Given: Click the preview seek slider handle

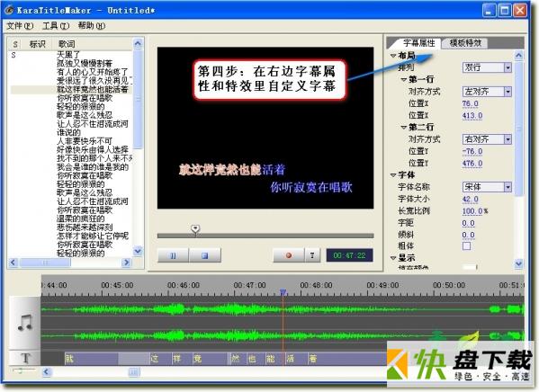Looking at the screenshot, I should coord(195,228).
